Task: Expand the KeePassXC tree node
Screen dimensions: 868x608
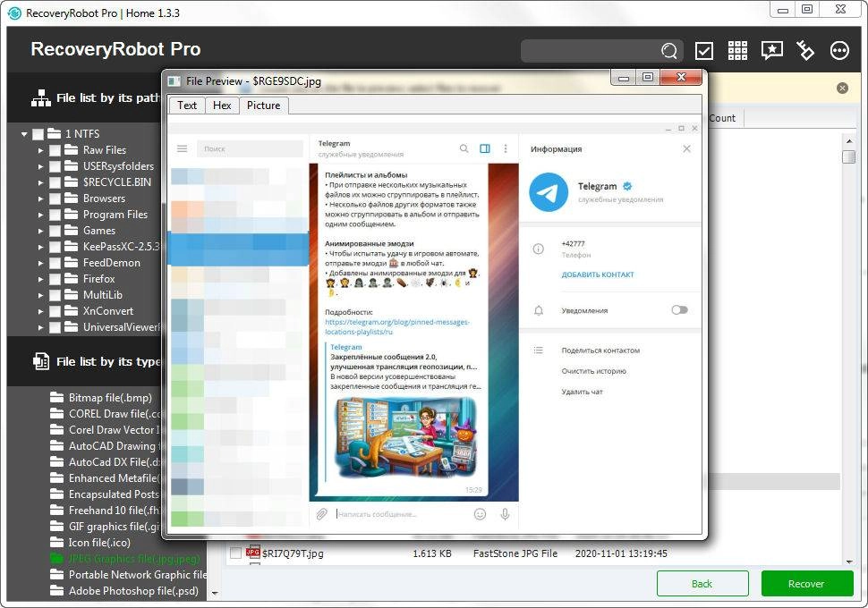Action: (40, 247)
